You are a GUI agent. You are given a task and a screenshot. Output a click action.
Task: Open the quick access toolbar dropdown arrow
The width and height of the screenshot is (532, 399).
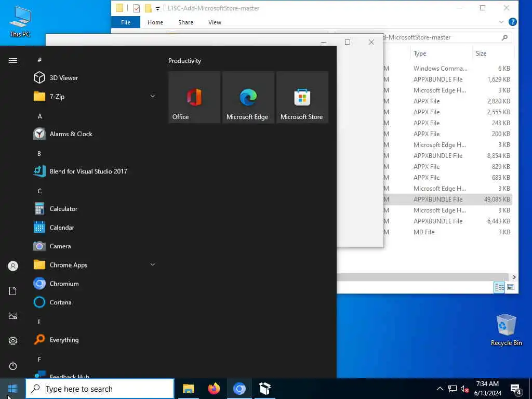click(157, 9)
